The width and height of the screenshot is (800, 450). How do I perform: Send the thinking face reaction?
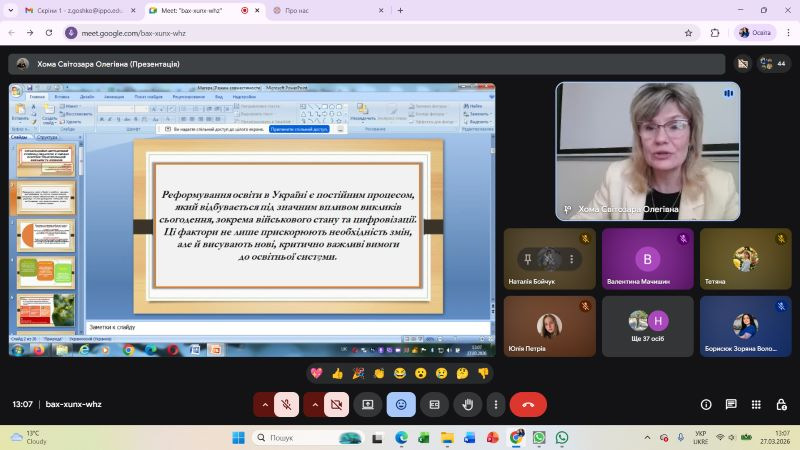pyautogui.click(x=462, y=373)
